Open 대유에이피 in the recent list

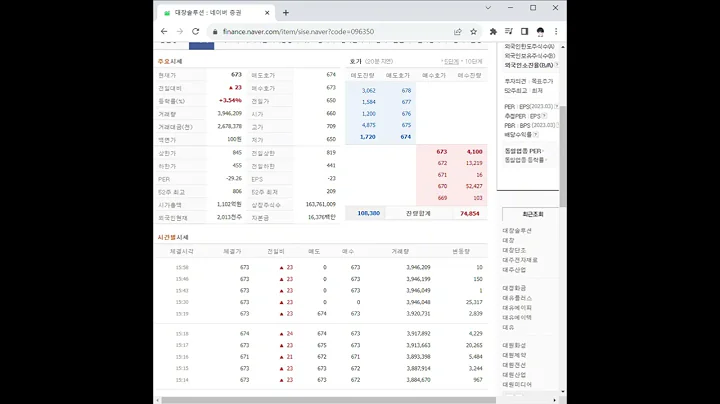517,308
